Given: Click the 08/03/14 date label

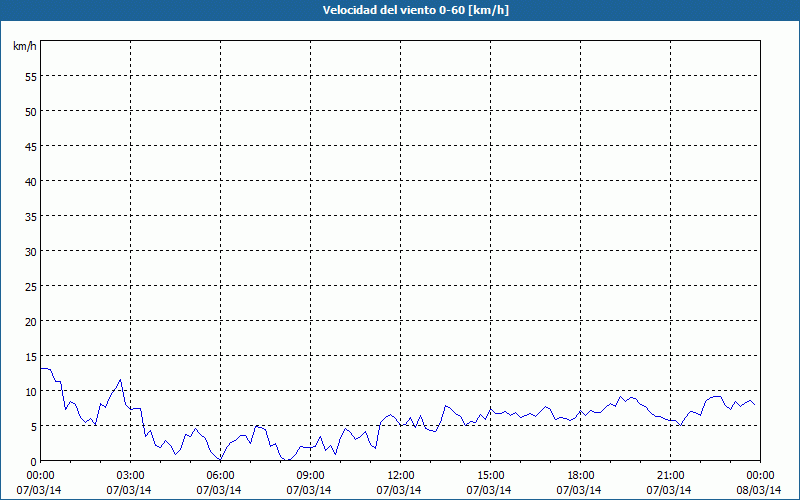Looking at the screenshot, I should 760,490.
